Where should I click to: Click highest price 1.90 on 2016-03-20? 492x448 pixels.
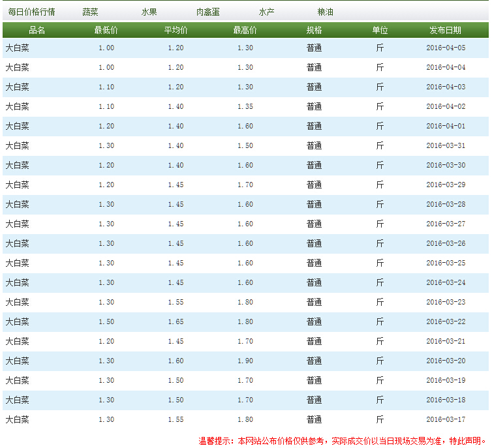coord(245,361)
